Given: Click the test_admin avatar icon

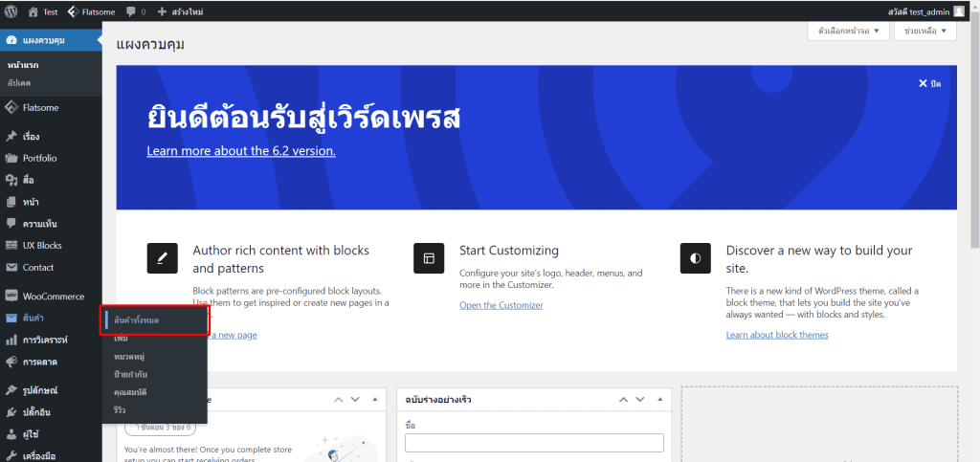Looking at the screenshot, I should (x=959, y=11).
